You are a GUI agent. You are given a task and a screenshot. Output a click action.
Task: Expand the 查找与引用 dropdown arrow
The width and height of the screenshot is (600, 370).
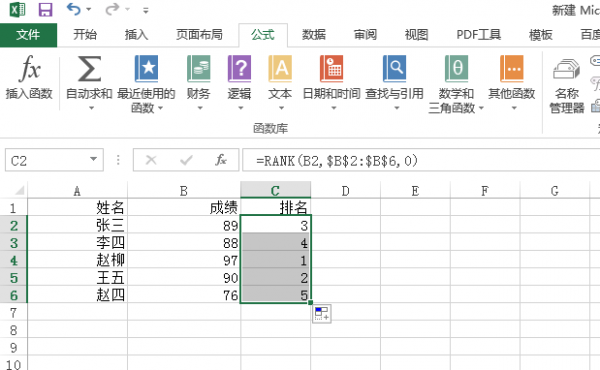point(397,108)
